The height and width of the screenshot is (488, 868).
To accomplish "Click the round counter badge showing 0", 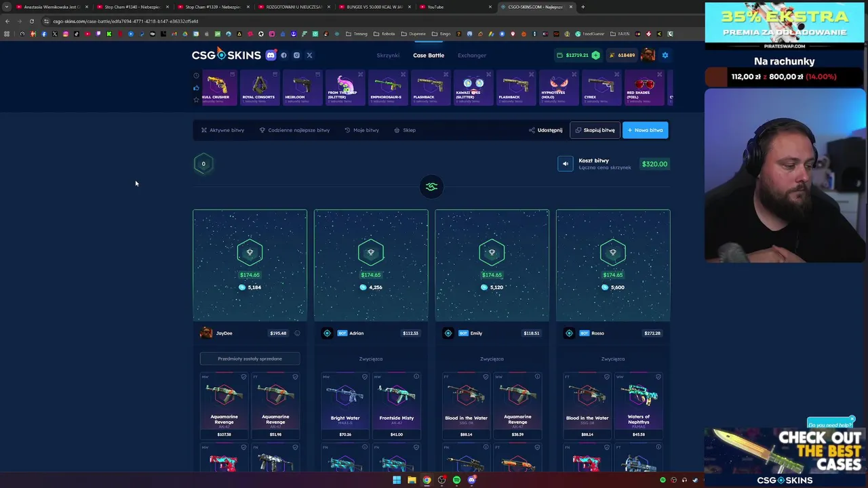I will pyautogui.click(x=203, y=164).
